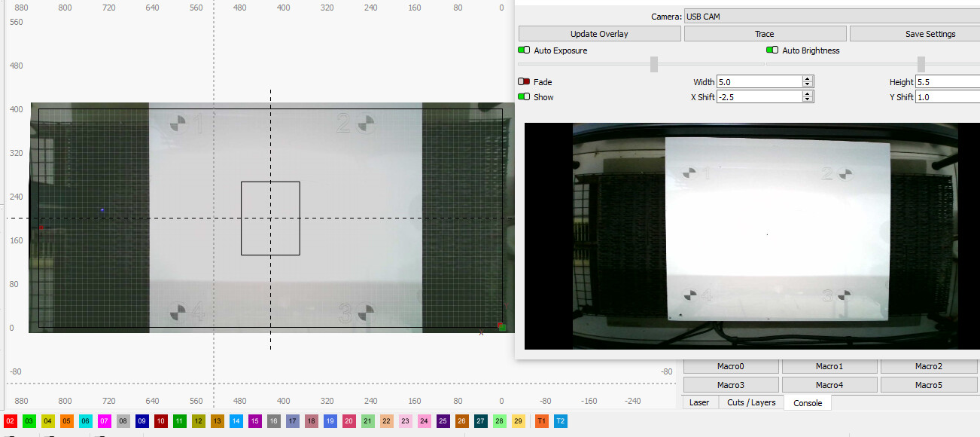The image size is (980, 437).
Task: Pick the T1 tool layer swatch
Action: pos(541,421)
